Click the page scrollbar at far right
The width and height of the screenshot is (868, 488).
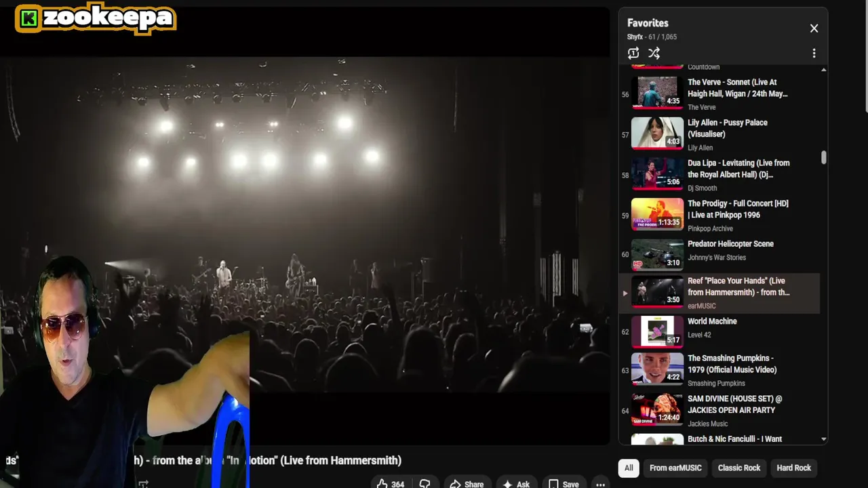pos(865,56)
